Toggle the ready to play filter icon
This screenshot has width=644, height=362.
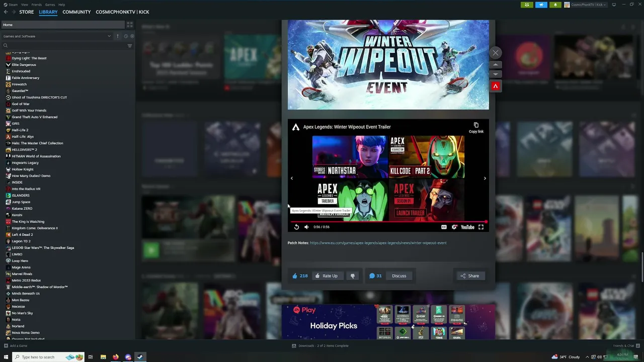[132, 36]
